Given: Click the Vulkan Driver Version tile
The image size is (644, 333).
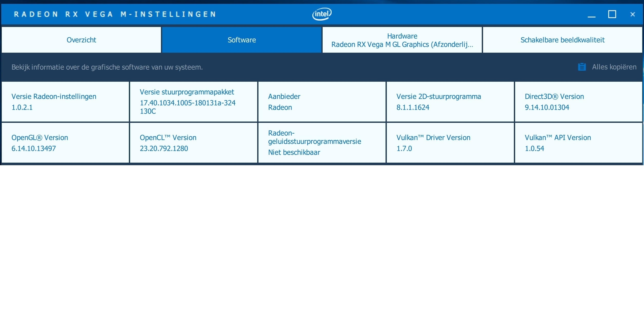Looking at the screenshot, I should [450, 143].
